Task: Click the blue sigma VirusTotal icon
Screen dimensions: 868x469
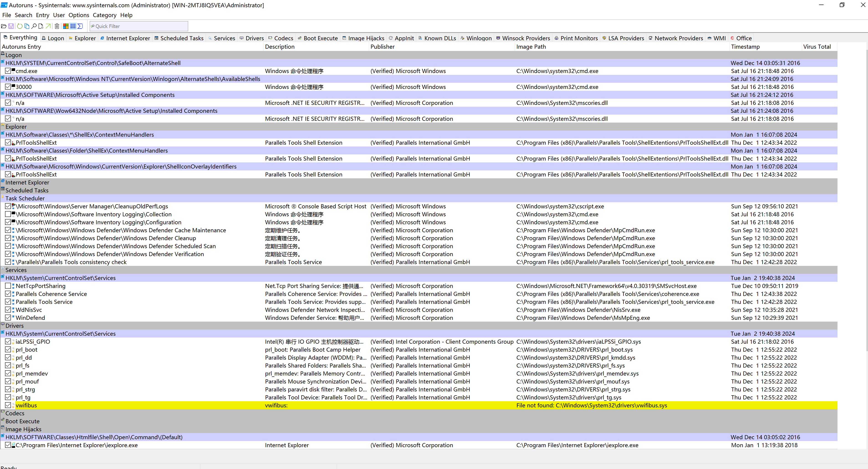Action: [80, 26]
